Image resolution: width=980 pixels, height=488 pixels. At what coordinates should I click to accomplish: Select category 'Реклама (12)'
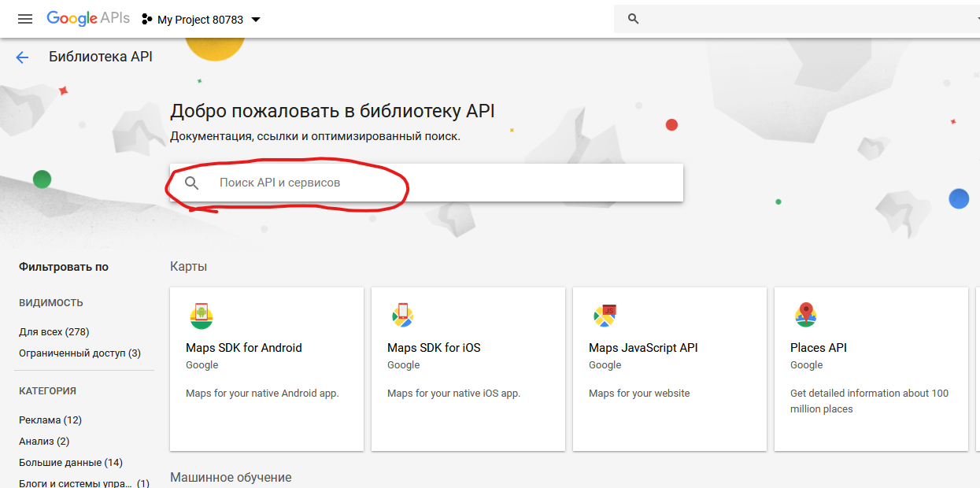[x=50, y=420]
